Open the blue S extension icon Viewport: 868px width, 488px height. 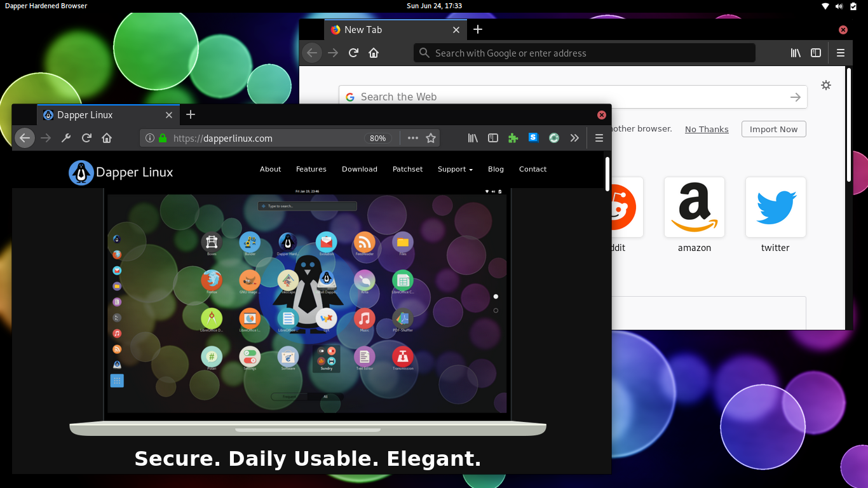[x=533, y=138]
